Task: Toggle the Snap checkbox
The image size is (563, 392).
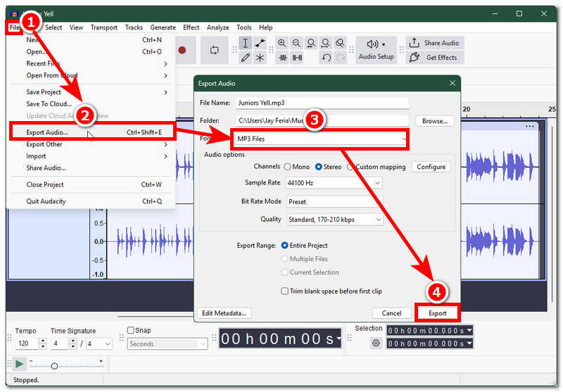Action: [131, 330]
